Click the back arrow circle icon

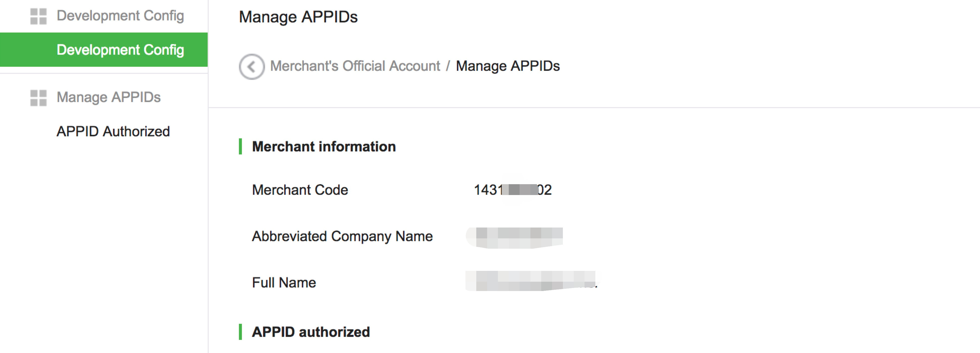point(251,67)
